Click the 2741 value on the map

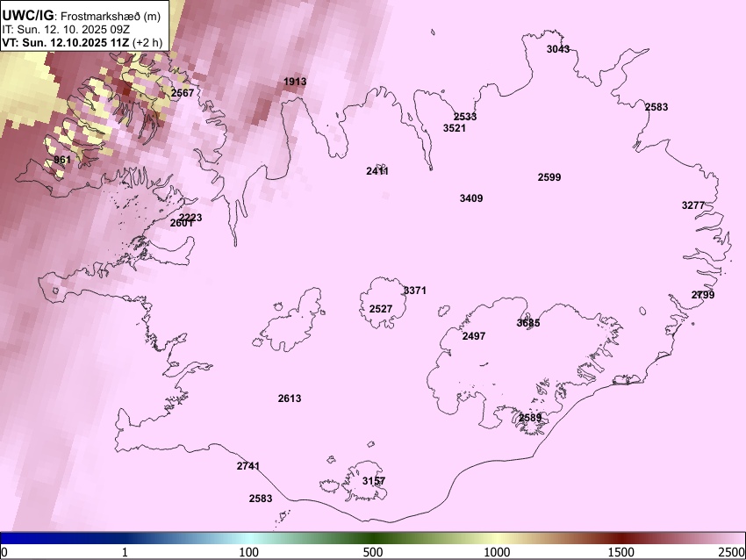248,466
